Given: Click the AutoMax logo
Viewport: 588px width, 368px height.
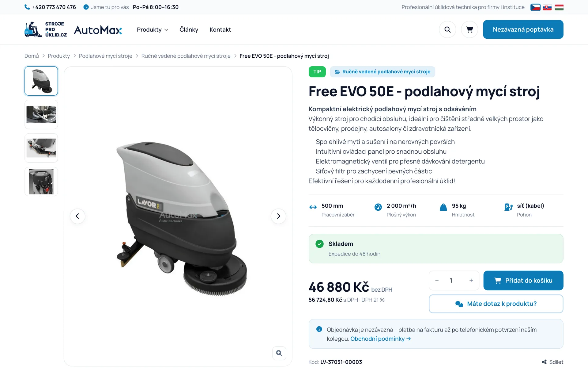Looking at the screenshot, I should [x=98, y=30].
